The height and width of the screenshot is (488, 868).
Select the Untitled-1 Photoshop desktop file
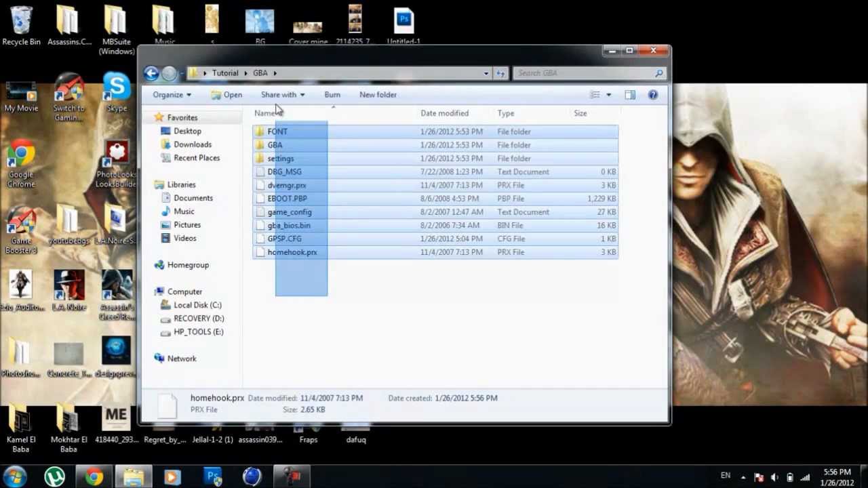click(403, 26)
